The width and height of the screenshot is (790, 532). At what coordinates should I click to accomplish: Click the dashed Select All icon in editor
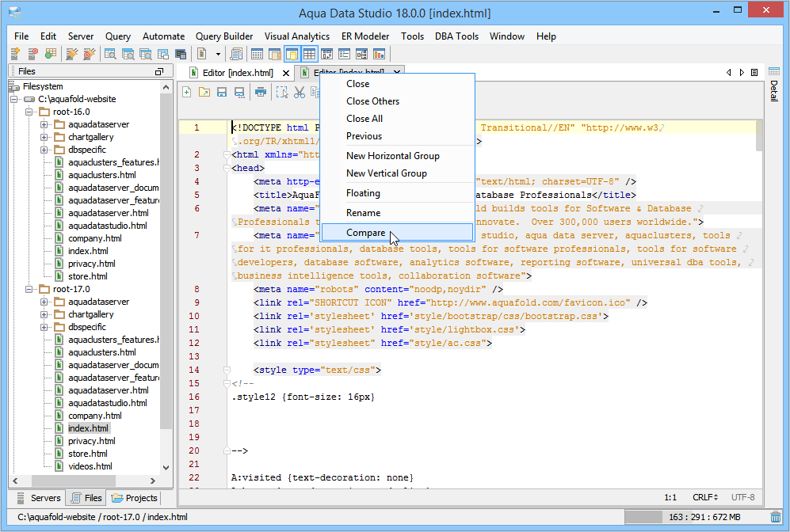(282, 92)
